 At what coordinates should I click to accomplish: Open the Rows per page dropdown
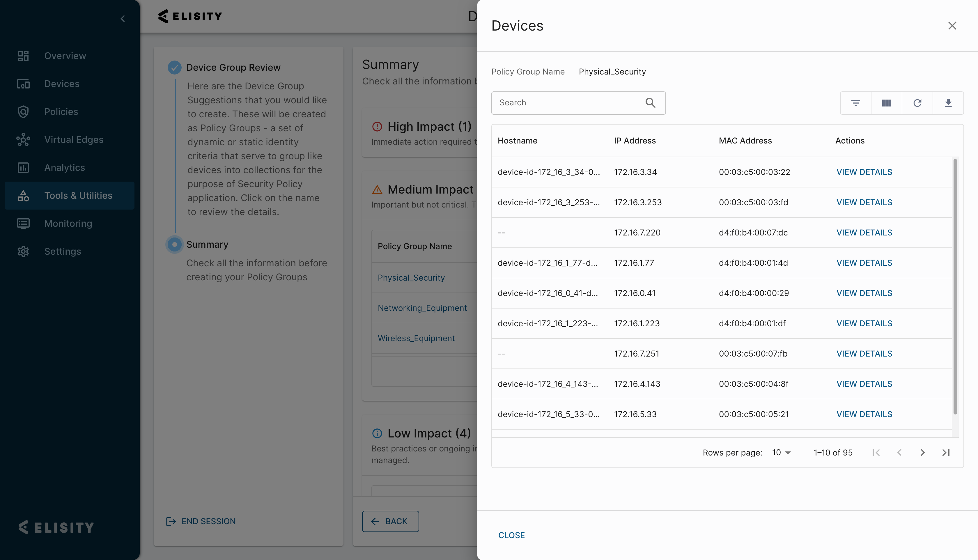point(781,453)
